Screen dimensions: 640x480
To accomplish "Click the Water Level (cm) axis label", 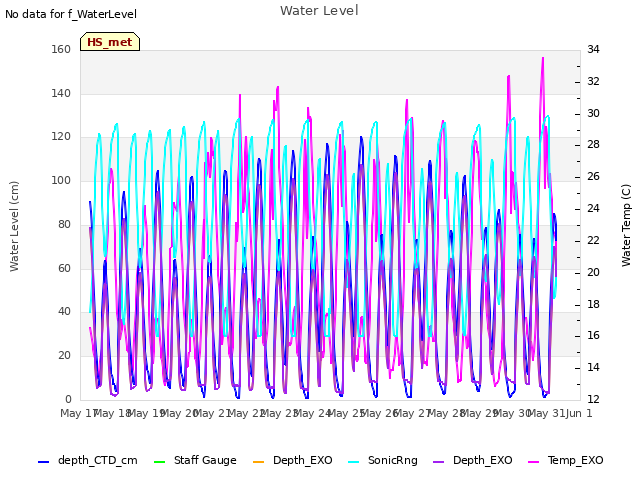I will click(x=14, y=226).
